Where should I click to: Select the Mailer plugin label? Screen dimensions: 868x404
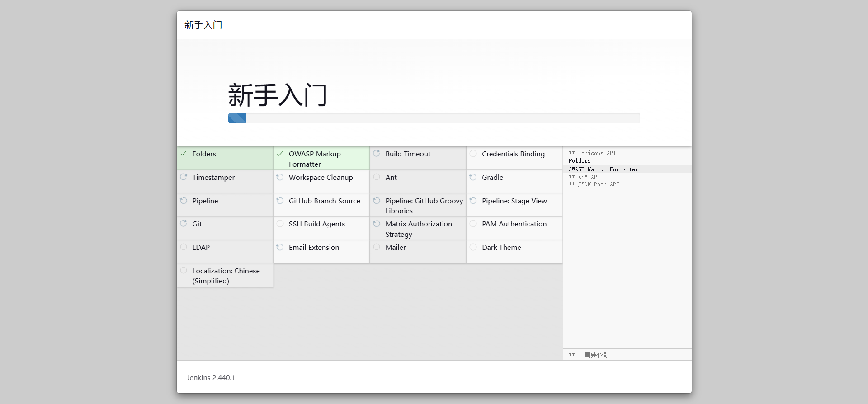[396, 248]
